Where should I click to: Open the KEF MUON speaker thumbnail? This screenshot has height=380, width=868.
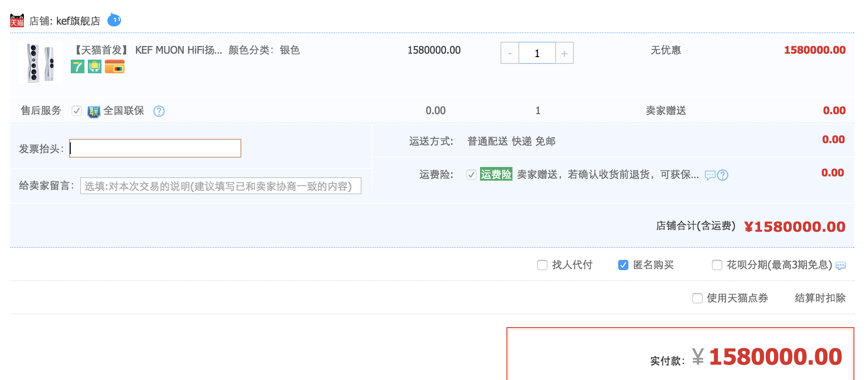point(41,63)
